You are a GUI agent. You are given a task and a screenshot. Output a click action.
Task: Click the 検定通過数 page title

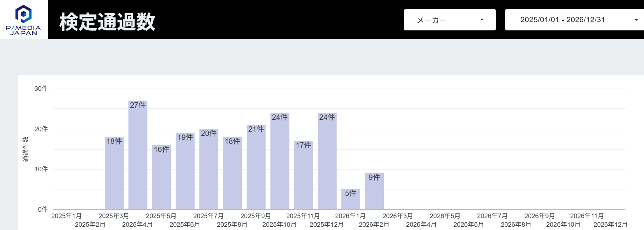tap(107, 21)
